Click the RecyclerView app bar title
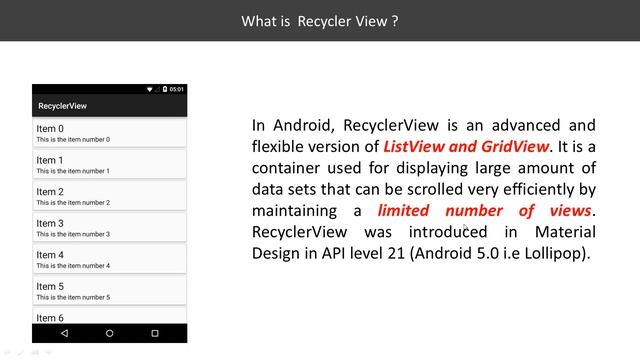 (62, 106)
